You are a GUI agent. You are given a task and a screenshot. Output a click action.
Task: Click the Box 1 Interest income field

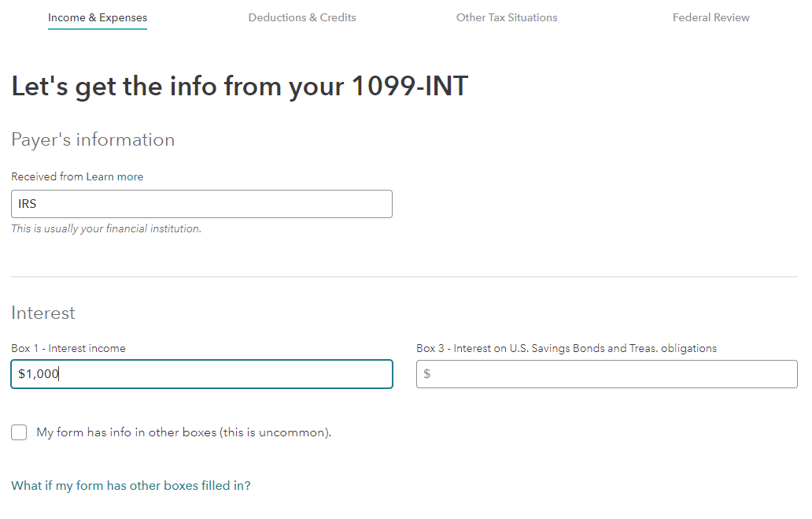point(201,374)
